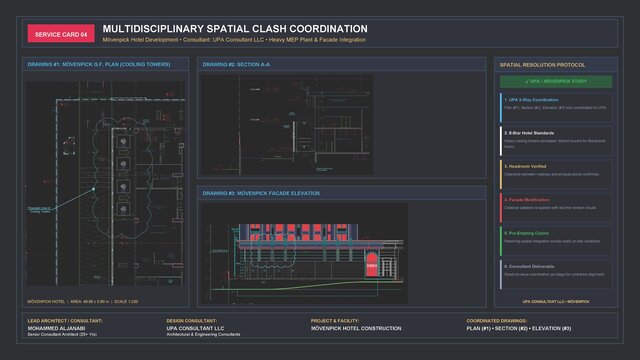This screenshot has height=360, width=640.
Task: Select the 3. Headroom Verified card
Action: [556, 174]
